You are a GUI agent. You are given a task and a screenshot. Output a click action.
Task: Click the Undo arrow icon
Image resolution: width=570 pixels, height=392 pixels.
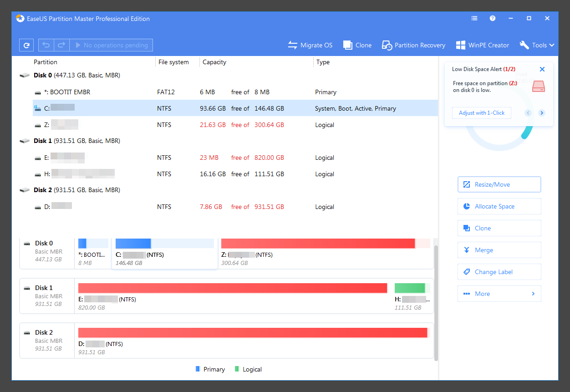coord(46,45)
